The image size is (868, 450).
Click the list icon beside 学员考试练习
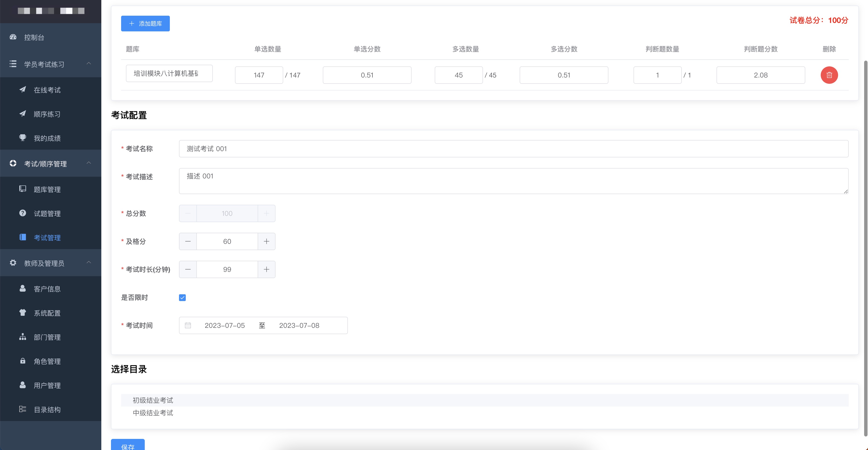(13, 64)
